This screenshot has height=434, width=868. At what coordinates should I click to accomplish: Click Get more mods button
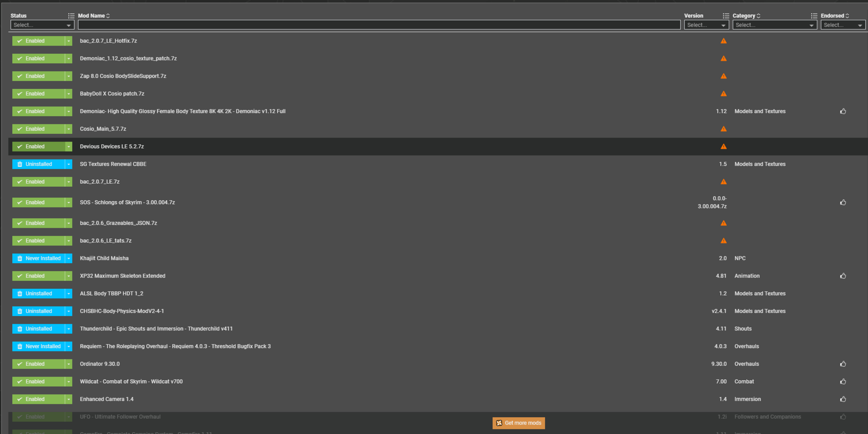tap(519, 423)
